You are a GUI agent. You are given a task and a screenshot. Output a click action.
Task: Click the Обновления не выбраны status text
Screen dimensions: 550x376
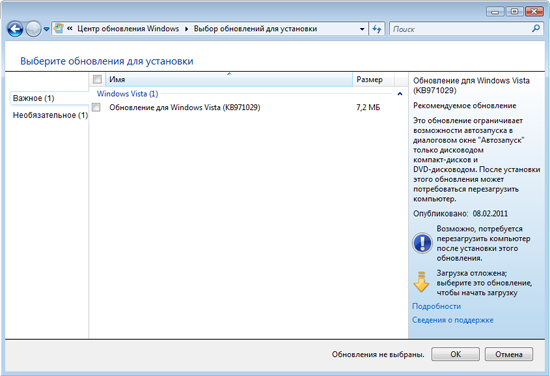pos(378,355)
